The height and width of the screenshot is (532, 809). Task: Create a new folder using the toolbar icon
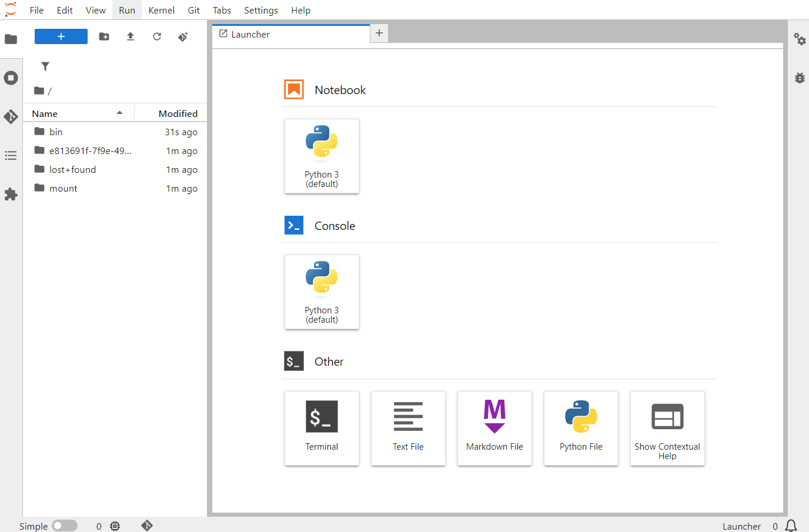coord(103,36)
